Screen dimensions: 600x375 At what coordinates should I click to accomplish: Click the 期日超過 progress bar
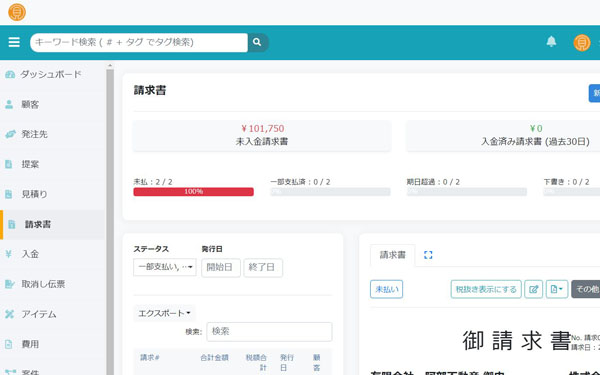467,192
